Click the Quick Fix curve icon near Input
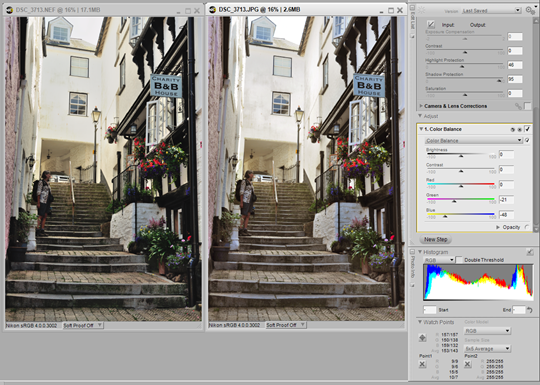This screenshot has width=540, height=385. coord(431,24)
